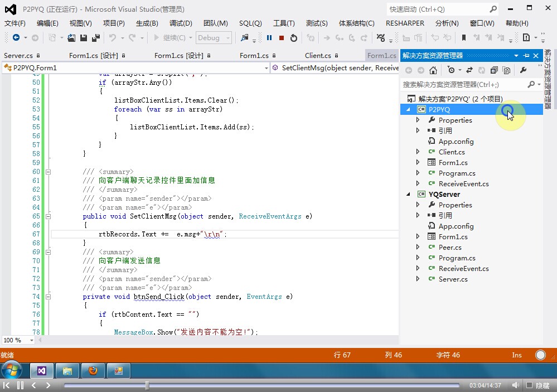Go Home in Solution Explorer toolbar
The width and height of the screenshot is (557, 392).
click(434, 70)
